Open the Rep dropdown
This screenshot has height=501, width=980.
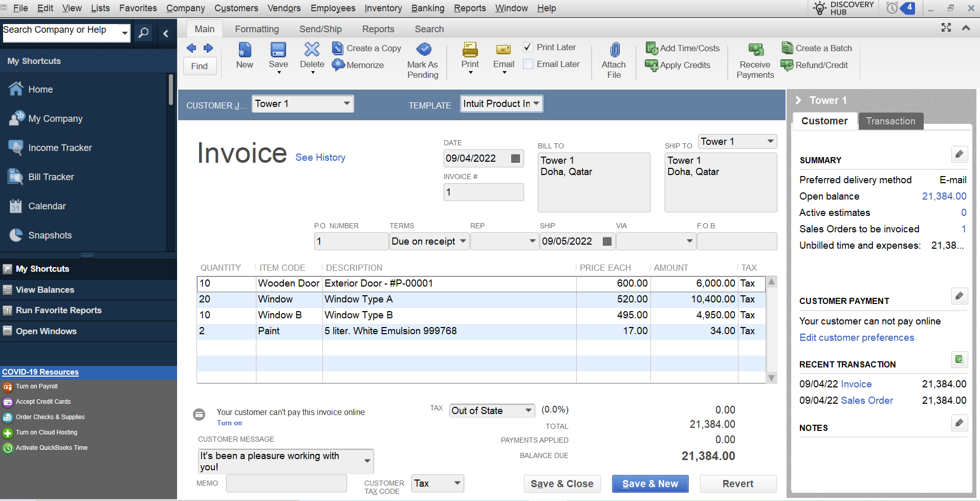click(532, 241)
